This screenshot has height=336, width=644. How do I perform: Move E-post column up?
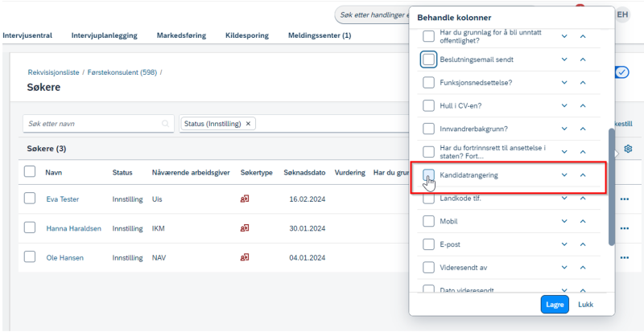point(583,244)
